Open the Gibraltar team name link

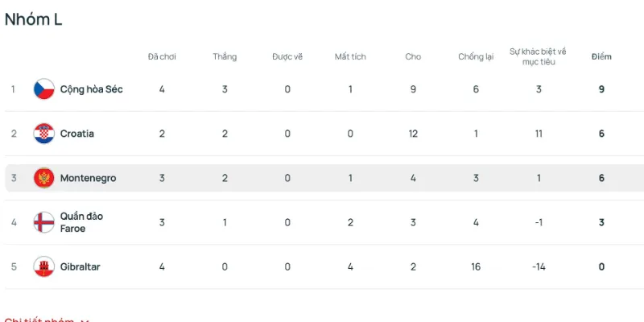point(80,266)
